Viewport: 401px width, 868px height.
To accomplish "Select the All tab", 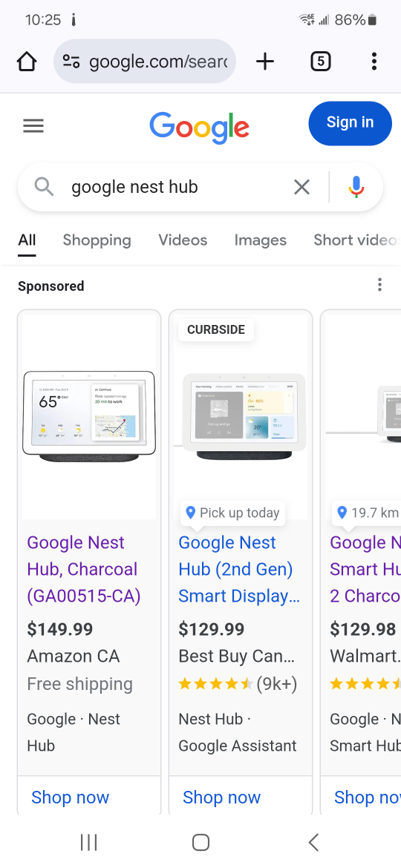I will pos(27,240).
